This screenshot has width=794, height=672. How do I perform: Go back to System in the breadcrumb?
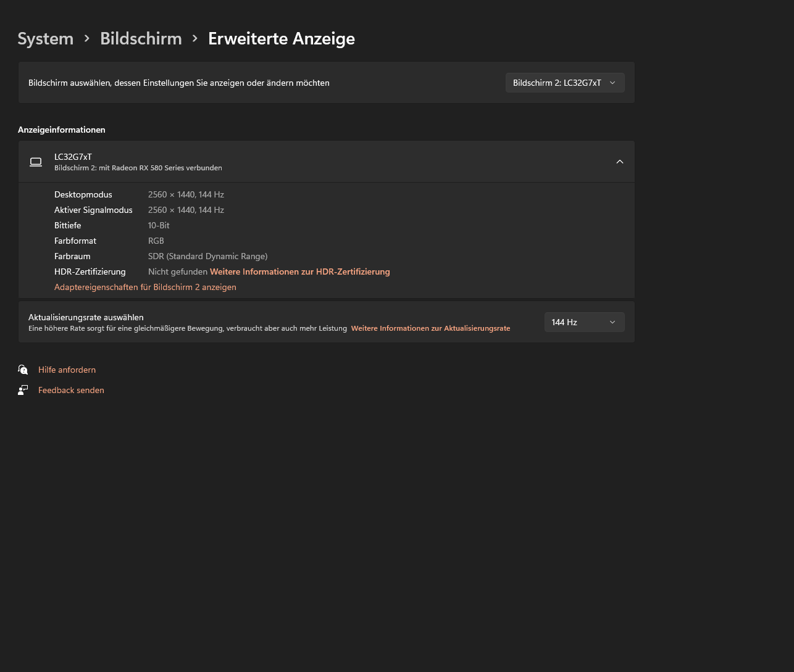click(x=46, y=38)
